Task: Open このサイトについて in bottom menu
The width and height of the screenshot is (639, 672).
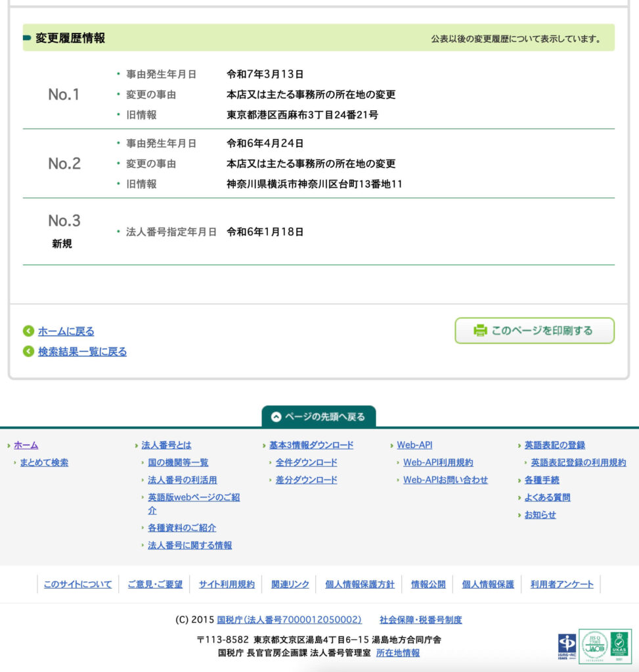Action: [x=77, y=584]
